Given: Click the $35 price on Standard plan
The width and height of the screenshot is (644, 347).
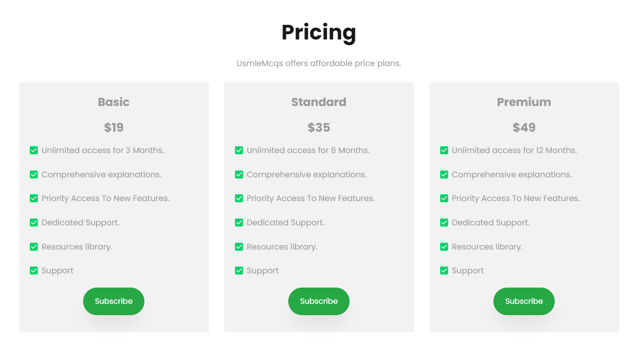Looking at the screenshot, I should coord(319,127).
